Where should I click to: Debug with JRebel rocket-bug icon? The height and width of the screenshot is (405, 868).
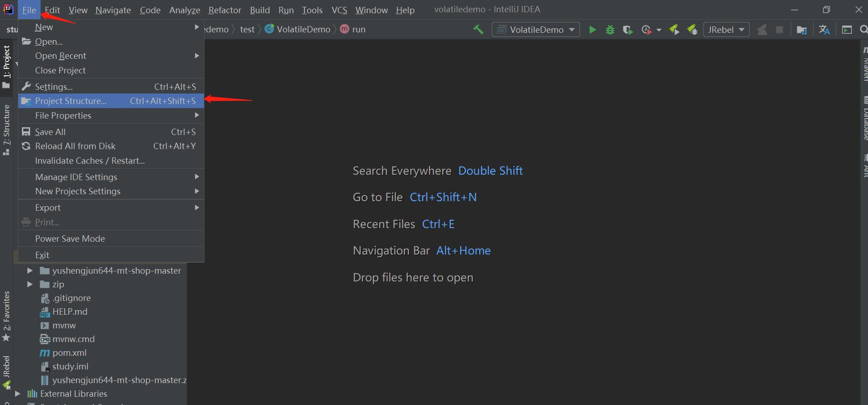692,30
